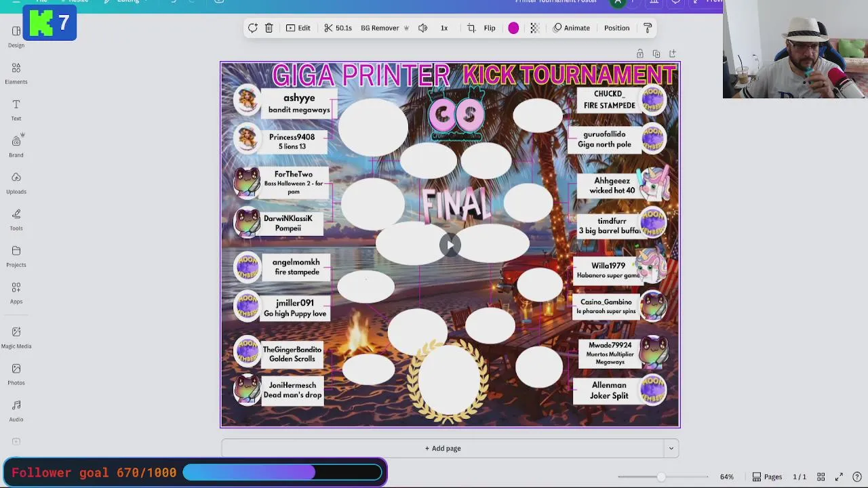
Task: Open the 64% zoom level menu
Action: (x=727, y=476)
